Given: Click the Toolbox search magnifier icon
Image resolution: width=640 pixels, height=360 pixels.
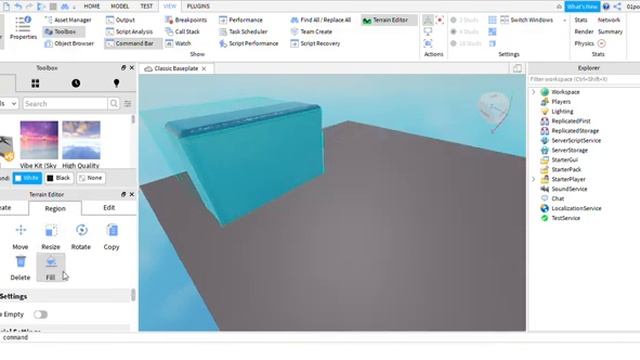Looking at the screenshot, I should (114, 104).
